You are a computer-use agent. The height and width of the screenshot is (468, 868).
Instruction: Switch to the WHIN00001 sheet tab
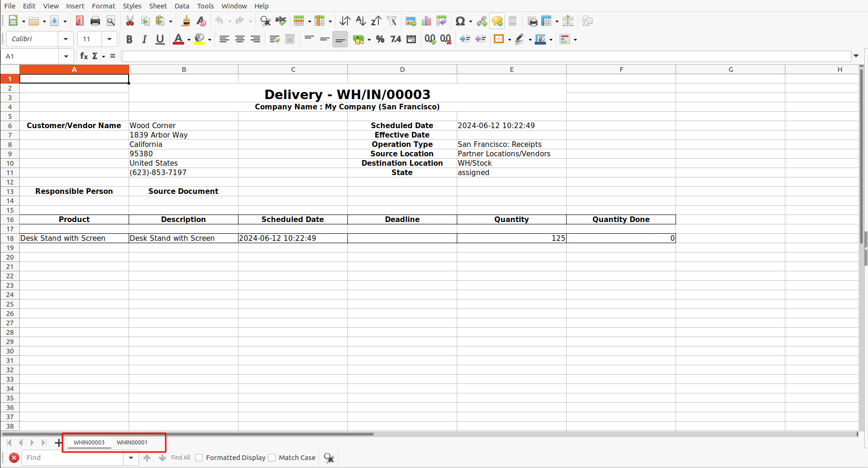[132, 443]
